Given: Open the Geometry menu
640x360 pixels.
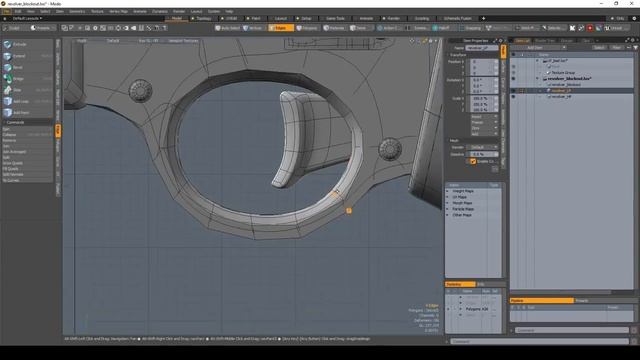Looking at the screenshot, I should pyautogui.click(x=77, y=11).
